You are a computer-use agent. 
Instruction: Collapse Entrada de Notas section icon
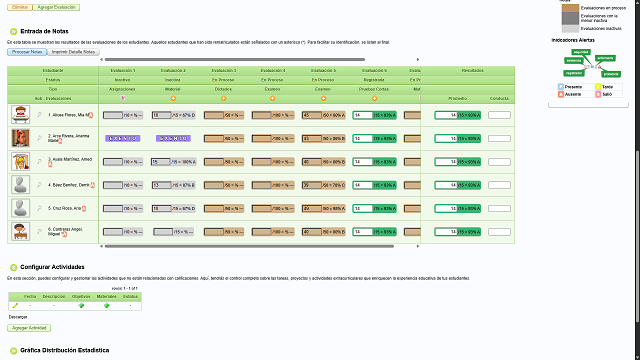tap(13, 31)
